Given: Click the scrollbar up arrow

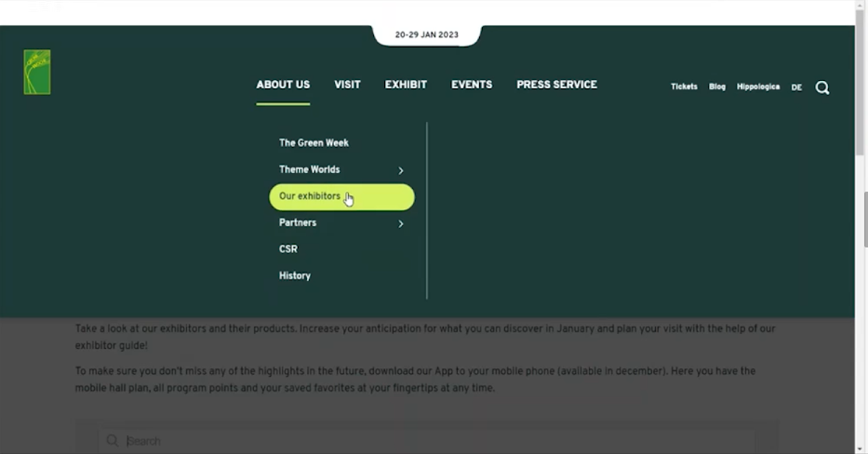Looking at the screenshot, I should pos(861,5).
